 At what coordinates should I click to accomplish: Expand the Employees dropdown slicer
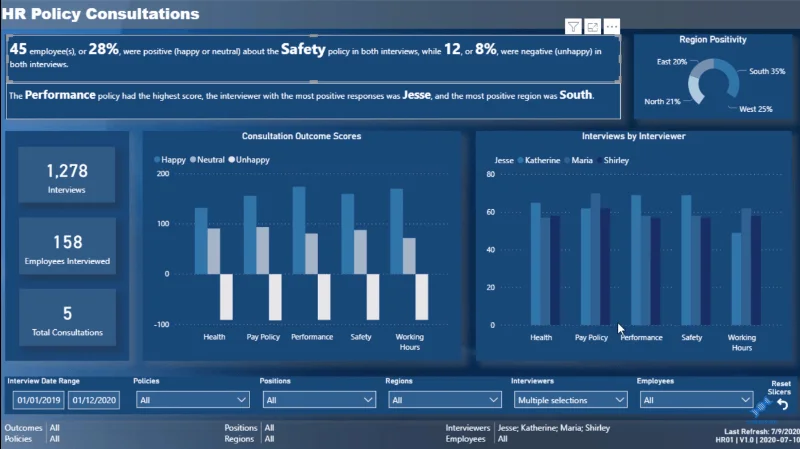(696, 400)
